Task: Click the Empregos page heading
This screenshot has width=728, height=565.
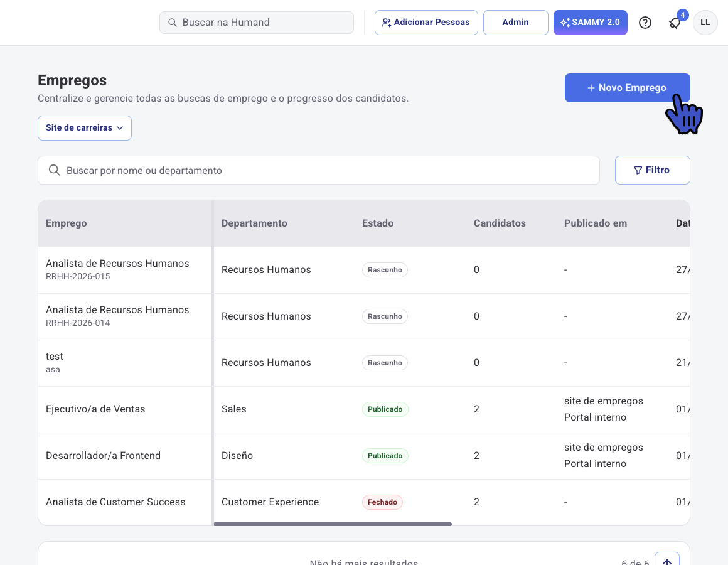Action: [72, 80]
